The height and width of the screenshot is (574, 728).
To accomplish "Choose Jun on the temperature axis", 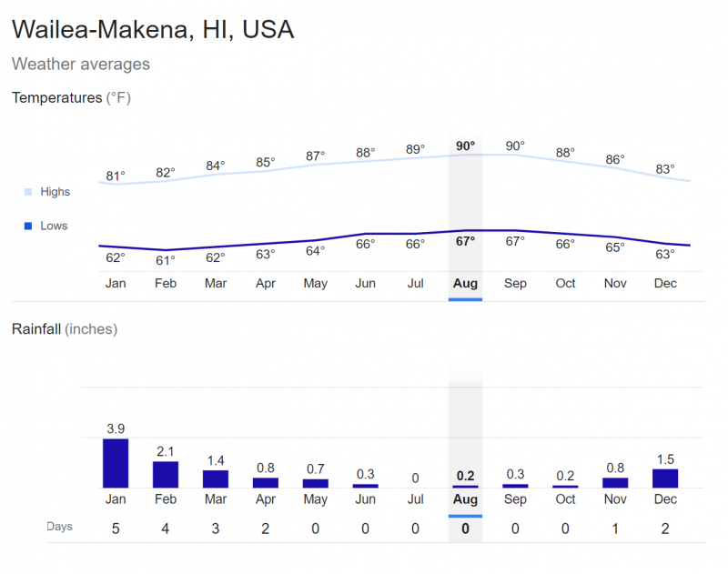I will (365, 283).
